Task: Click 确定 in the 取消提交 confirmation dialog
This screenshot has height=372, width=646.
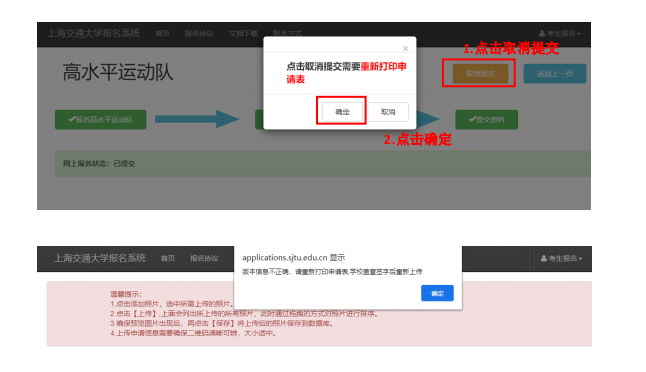Action: (342, 112)
